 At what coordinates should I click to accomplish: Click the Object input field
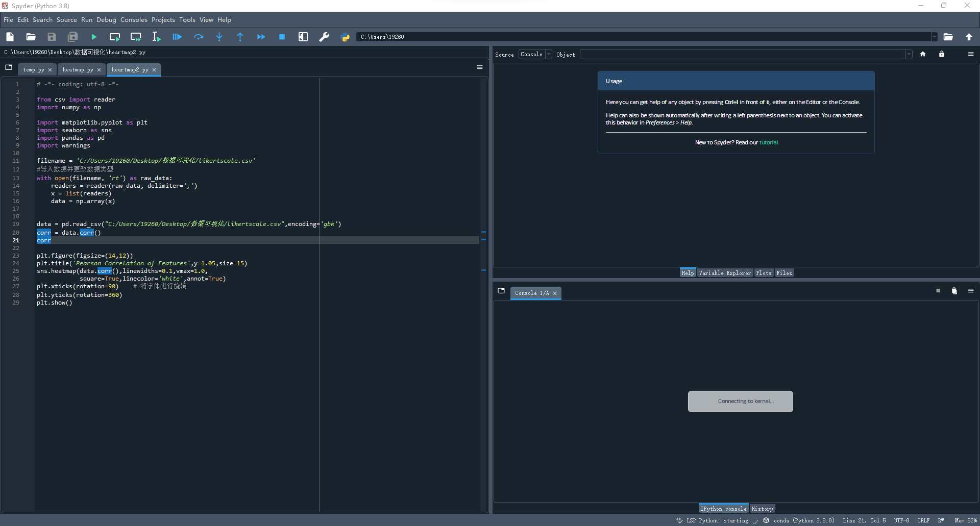[743, 54]
